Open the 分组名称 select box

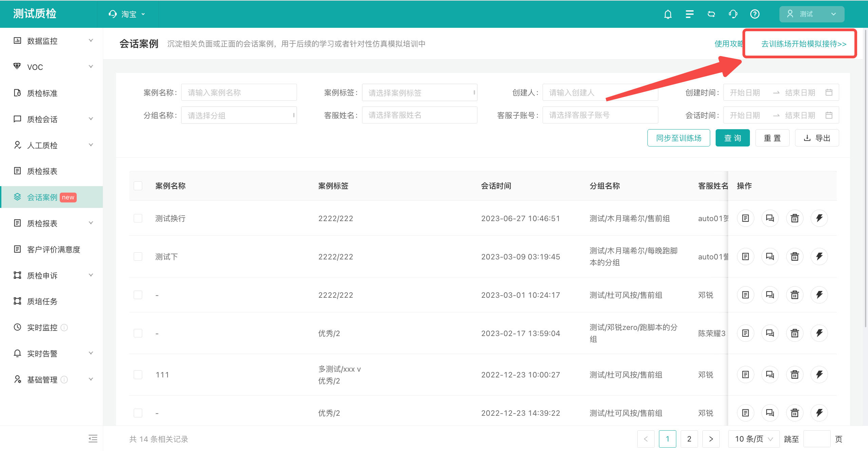pos(239,115)
